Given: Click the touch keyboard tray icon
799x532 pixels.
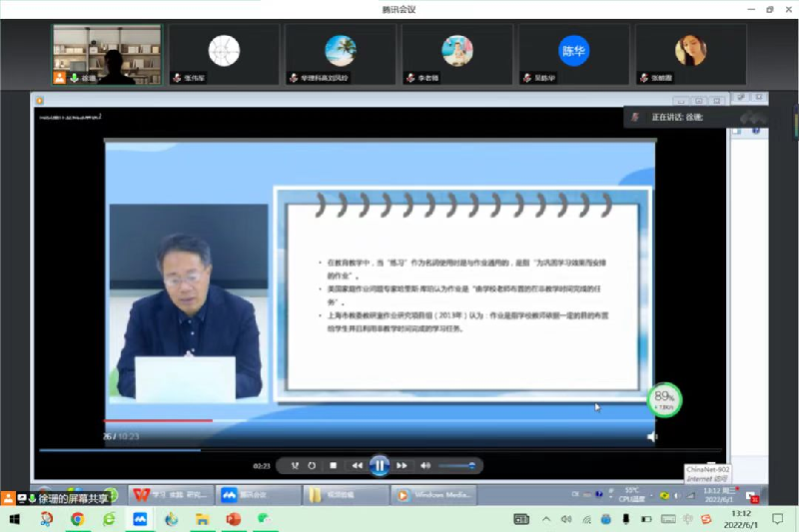Looking at the screenshot, I should (x=668, y=519).
